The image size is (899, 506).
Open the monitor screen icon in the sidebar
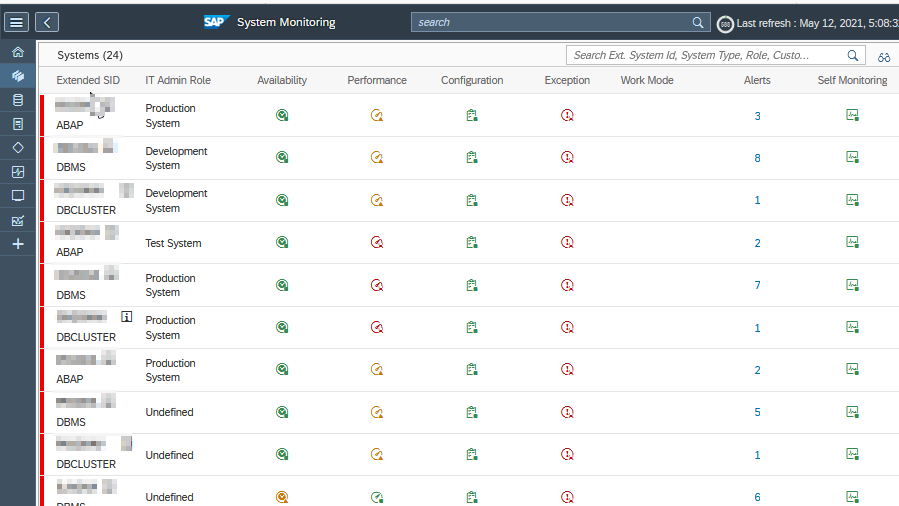click(x=18, y=196)
